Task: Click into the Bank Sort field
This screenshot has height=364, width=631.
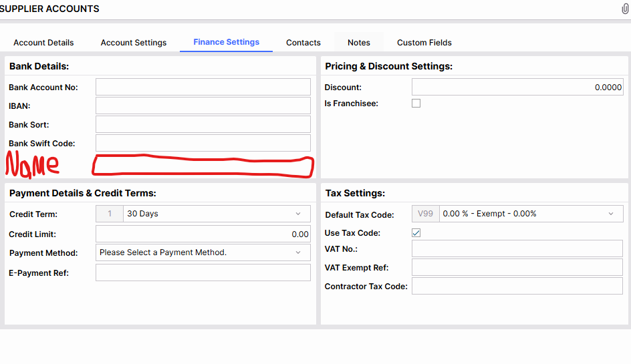Action: pyautogui.click(x=203, y=124)
